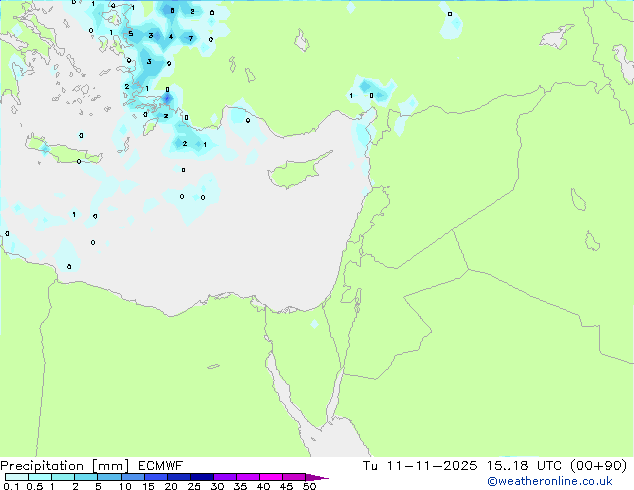Select the '50' legend scale label

point(310,486)
